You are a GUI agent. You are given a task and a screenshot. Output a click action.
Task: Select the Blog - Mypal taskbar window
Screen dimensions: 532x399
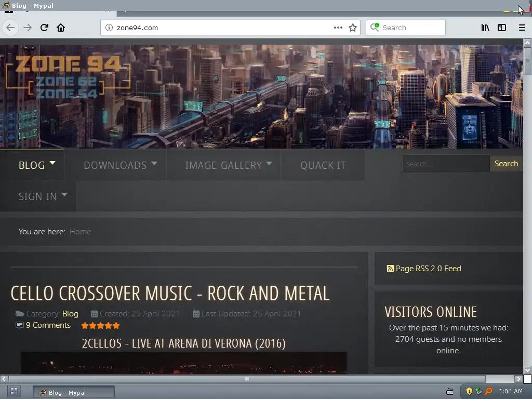tap(74, 392)
